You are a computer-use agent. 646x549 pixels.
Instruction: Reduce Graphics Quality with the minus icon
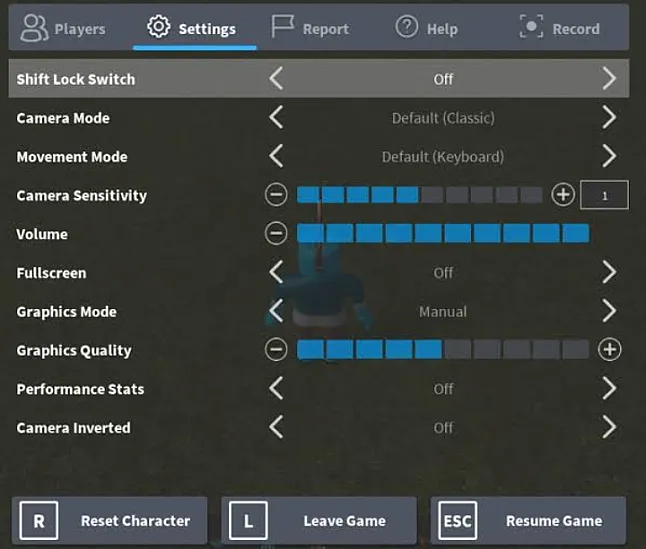coord(276,350)
